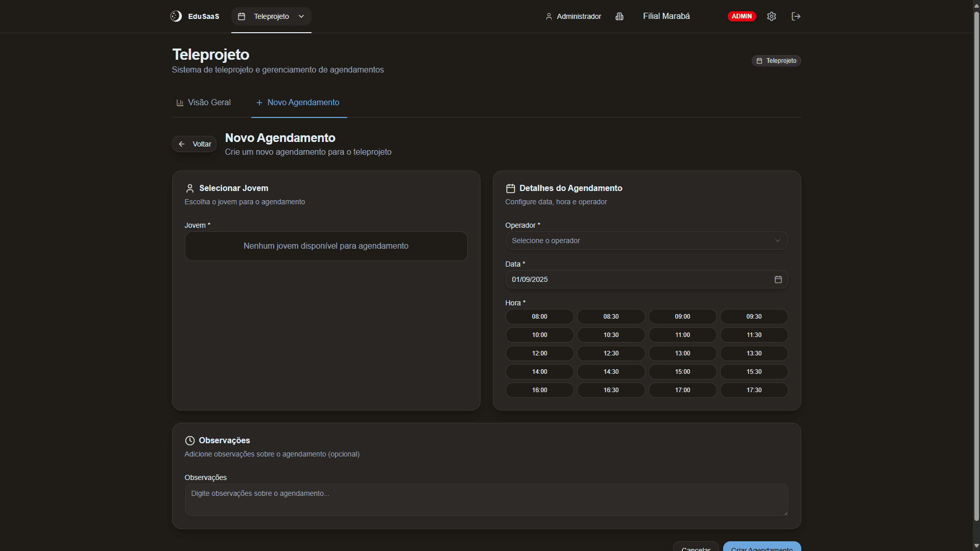Screen dimensions: 980x551
Task: Open the Selecione o operador dropdown
Action: tap(646, 241)
